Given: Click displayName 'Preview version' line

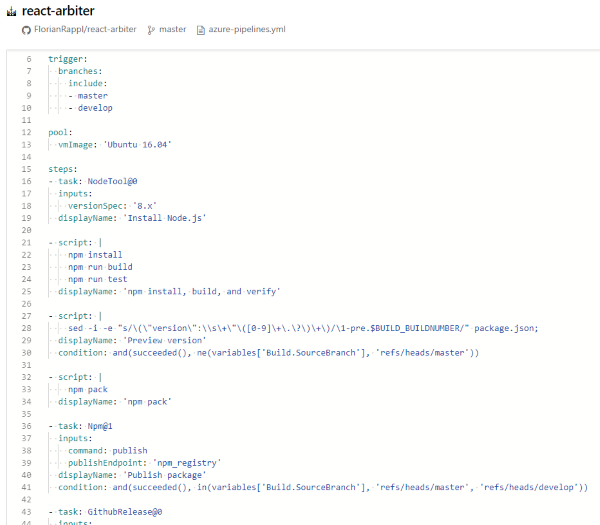Looking at the screenshot, I should [x=132, y=341].
